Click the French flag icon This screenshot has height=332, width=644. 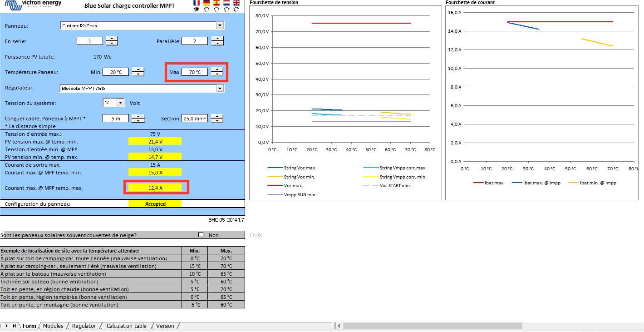[x=197, y=3]
